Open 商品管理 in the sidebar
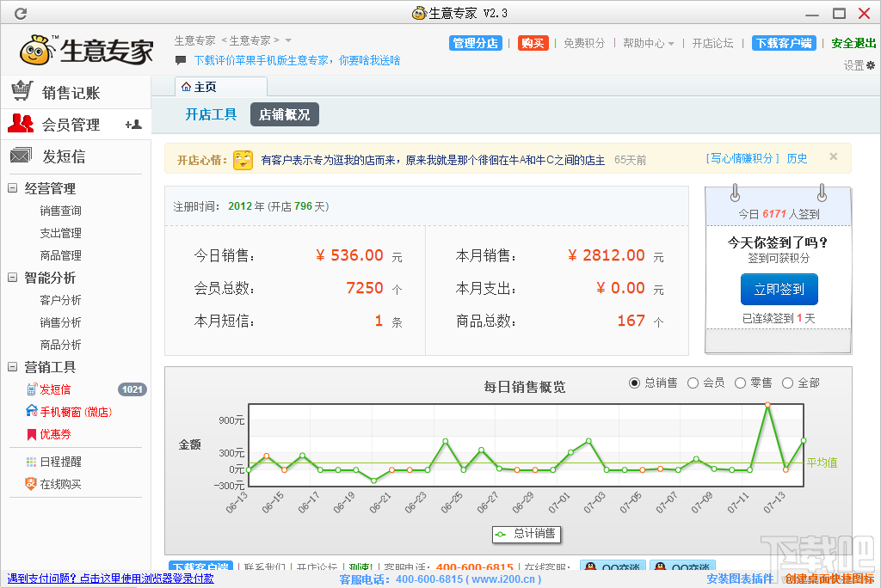Screen dimensions: 881x588 (x=61, y=255)
